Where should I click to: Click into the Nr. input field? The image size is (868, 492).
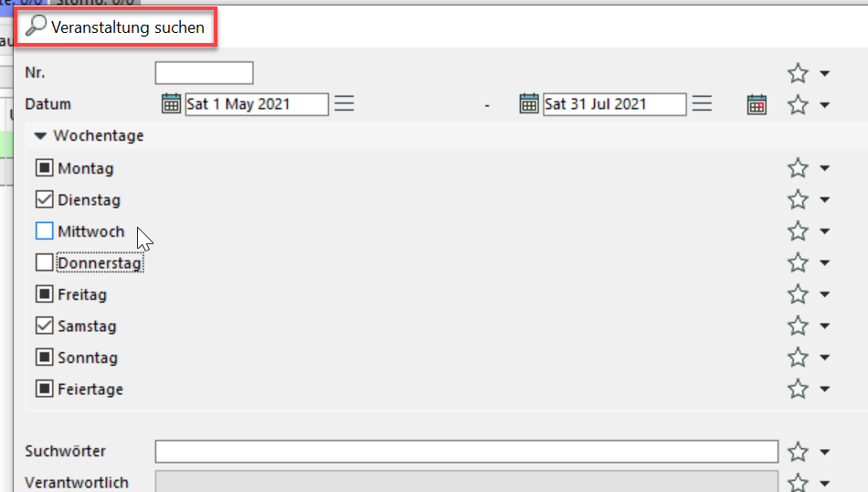point(205,73)
